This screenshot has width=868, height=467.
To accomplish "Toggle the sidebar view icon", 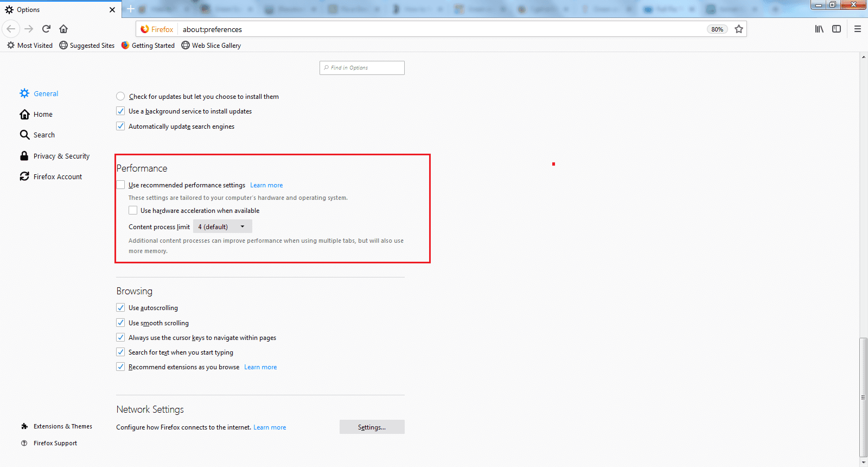I will (837, 29).
